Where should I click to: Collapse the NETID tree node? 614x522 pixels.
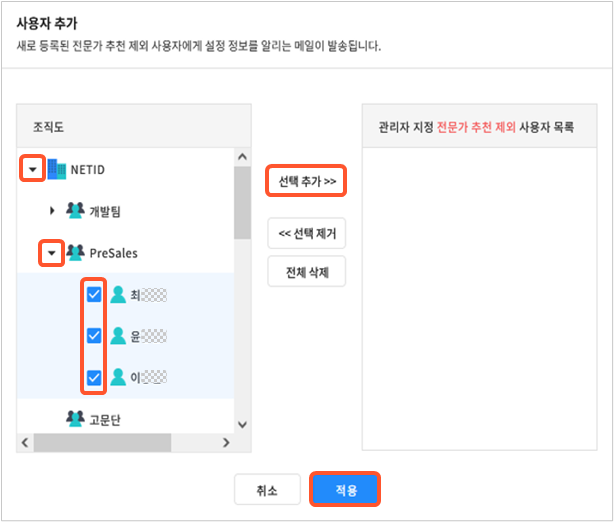tap(33, 169)
